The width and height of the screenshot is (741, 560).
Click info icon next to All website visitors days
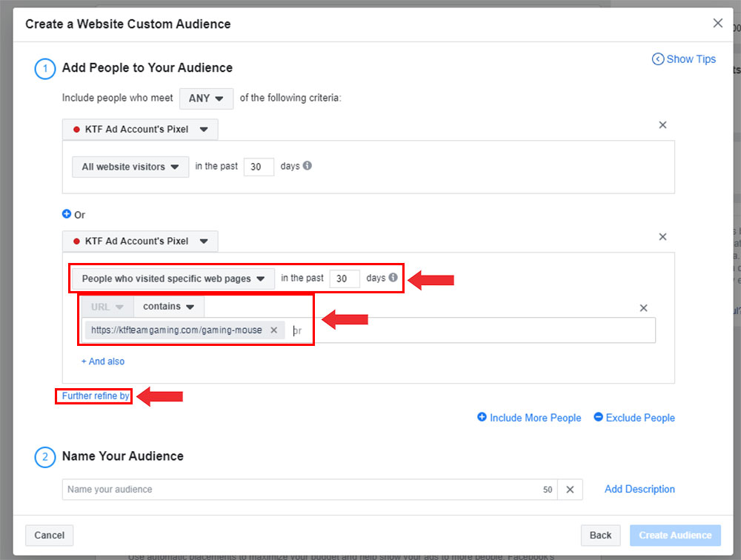(x=308, y=166)
